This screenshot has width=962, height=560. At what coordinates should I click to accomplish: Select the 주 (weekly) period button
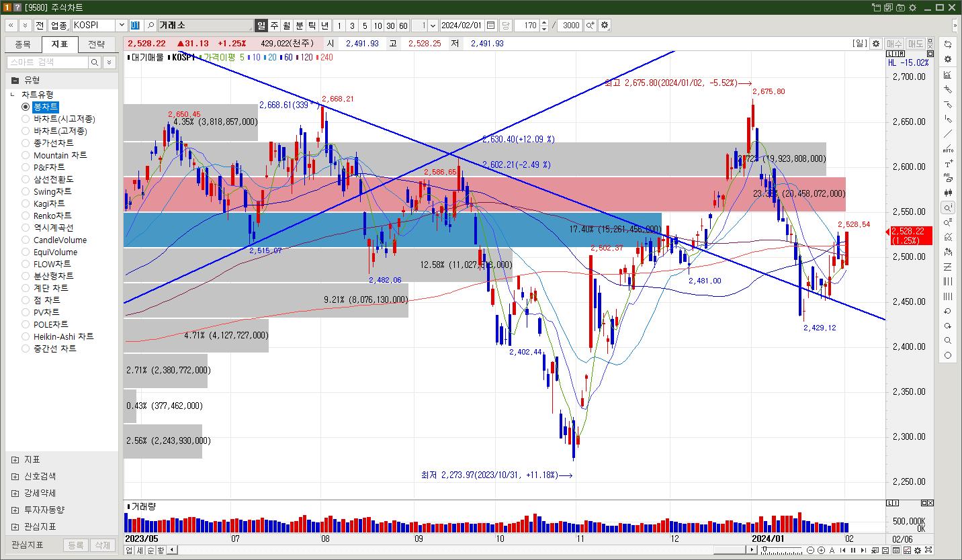click(x=274, y=26)
